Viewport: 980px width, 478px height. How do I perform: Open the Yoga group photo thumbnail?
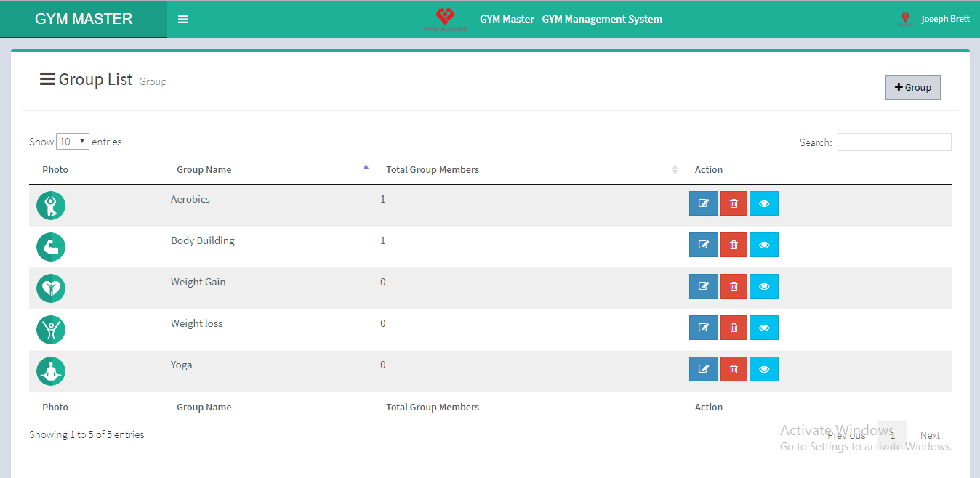pos(51,371)
